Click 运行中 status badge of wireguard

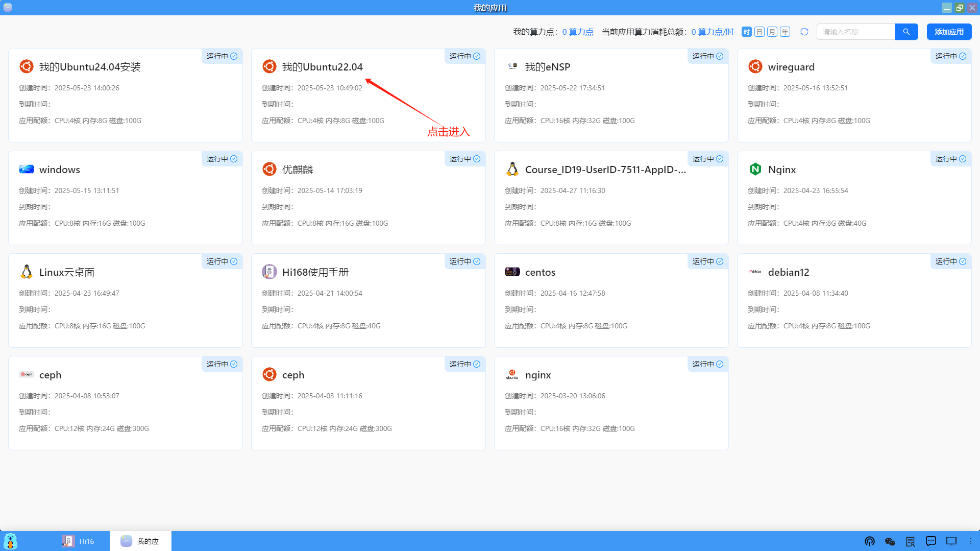[x=951, y=56]
